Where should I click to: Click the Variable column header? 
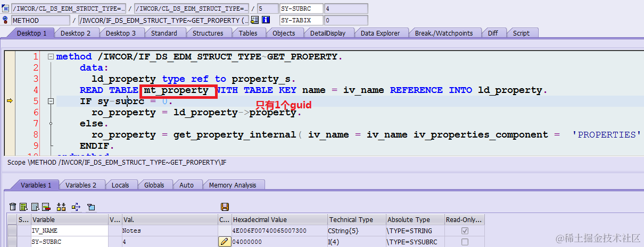click(x=70, y=219)
